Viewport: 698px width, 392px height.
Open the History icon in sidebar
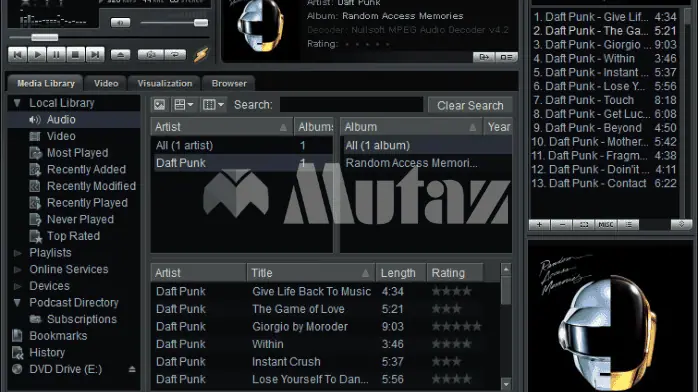pos(17,353)
